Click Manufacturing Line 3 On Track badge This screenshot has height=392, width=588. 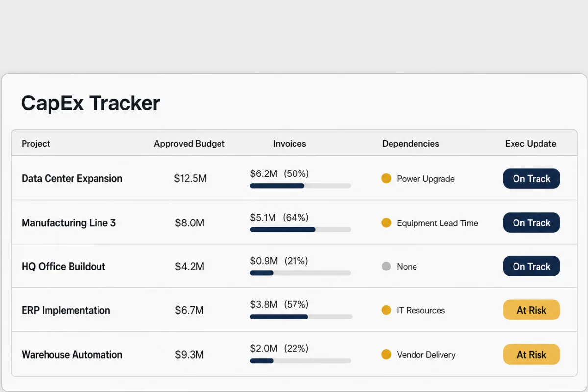coord(531,223)
